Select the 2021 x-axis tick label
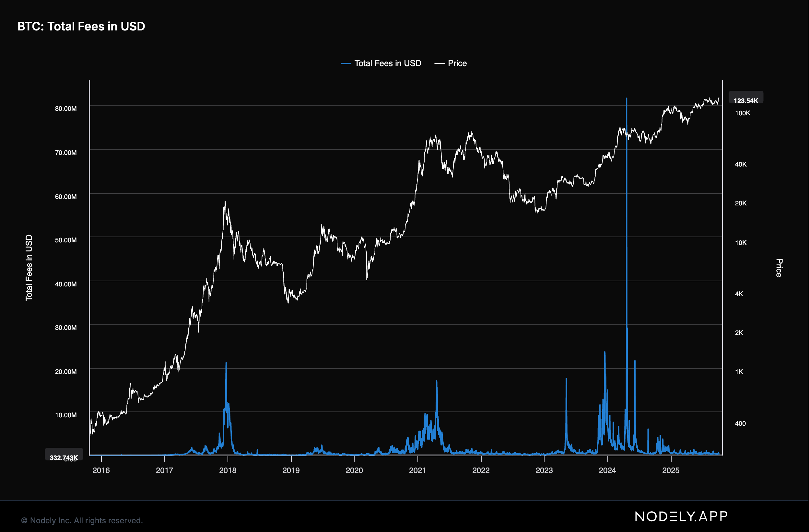Screen dimensions: 809x532 (x=417, y=470)
